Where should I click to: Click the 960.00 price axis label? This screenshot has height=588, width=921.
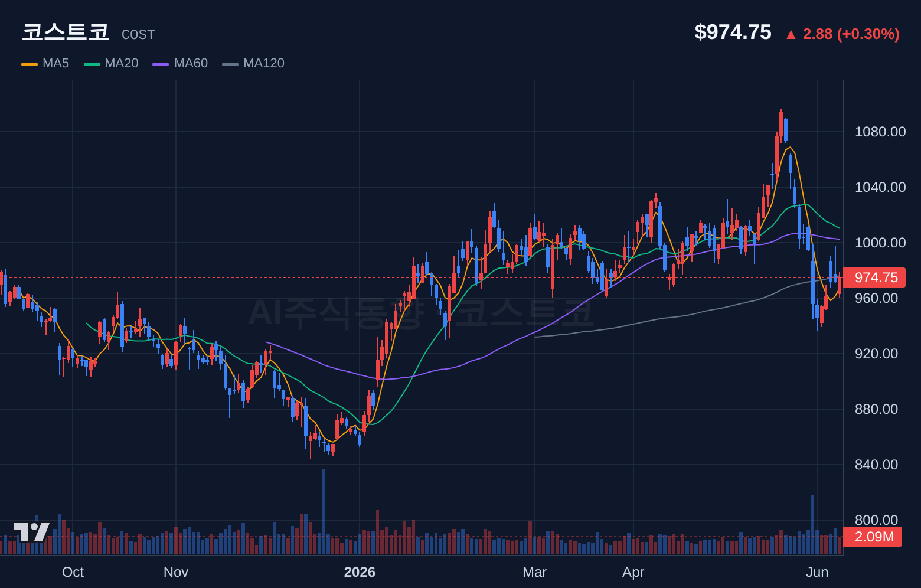click(x=876, y=298)
